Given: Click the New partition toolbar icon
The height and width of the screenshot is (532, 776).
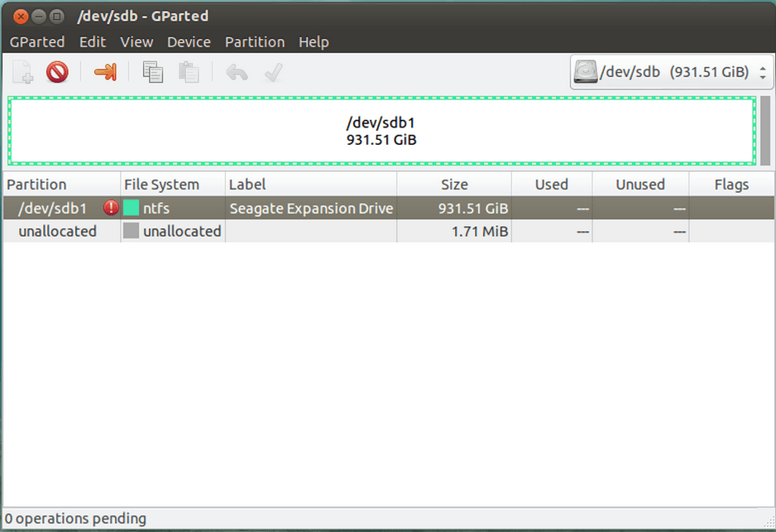Looking at the screenshot, I should [x=23, y=73].
